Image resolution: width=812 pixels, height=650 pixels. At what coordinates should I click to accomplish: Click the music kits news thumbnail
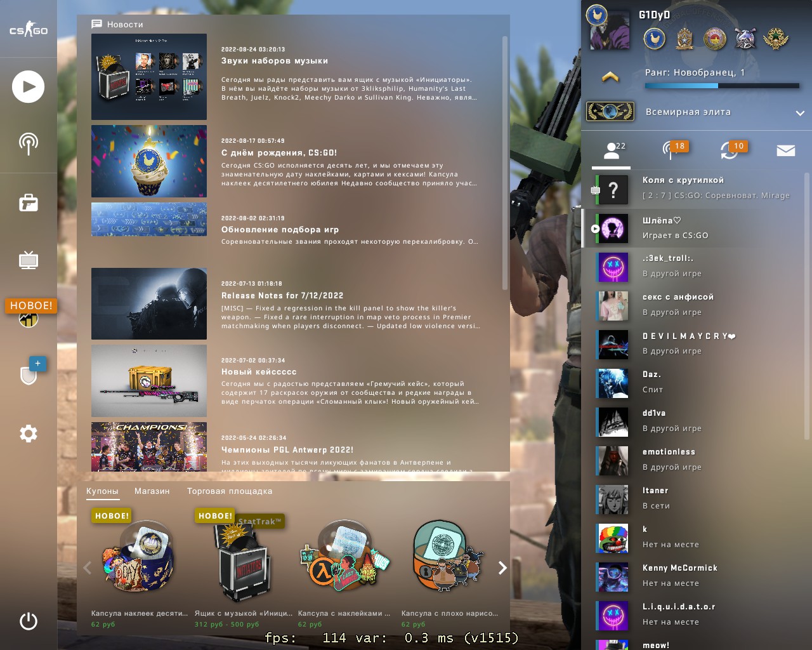(149, 77)
